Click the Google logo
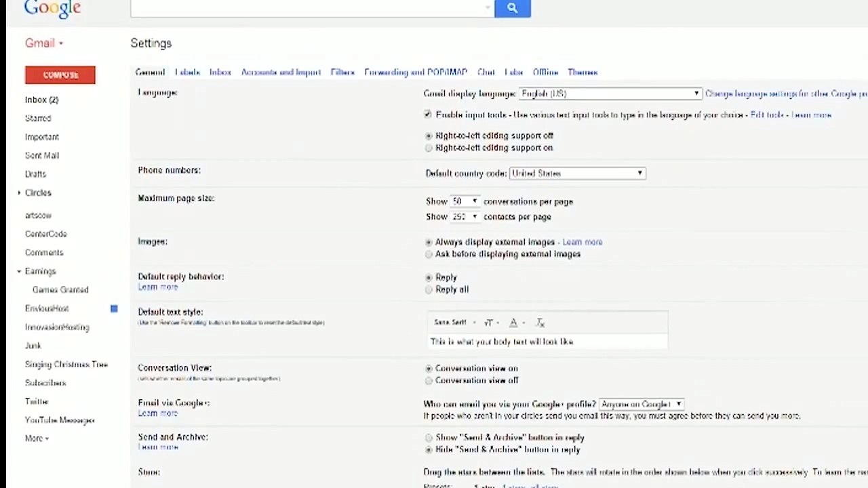The width and height of the screenshot is (868, 488). tap(52, 8)
